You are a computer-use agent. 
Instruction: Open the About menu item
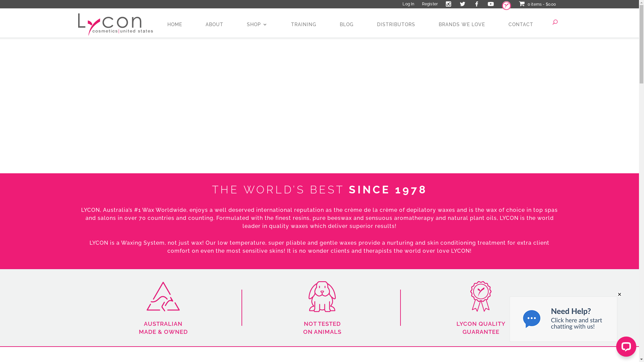coord(214,24)
